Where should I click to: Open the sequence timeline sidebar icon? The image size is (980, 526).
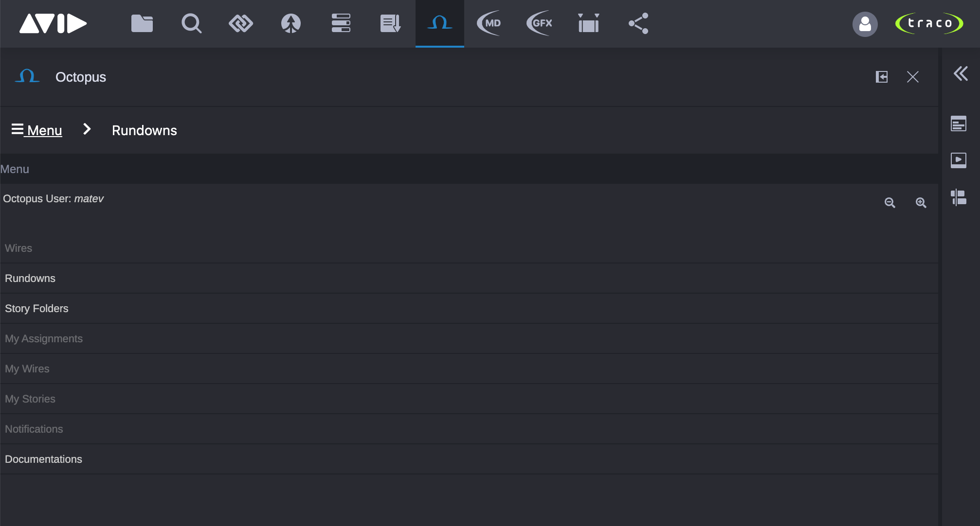tap(959, 197)
